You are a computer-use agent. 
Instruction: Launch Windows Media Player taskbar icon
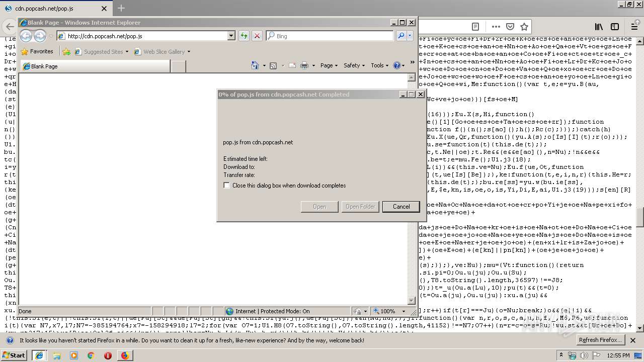(x=74, y=355)
